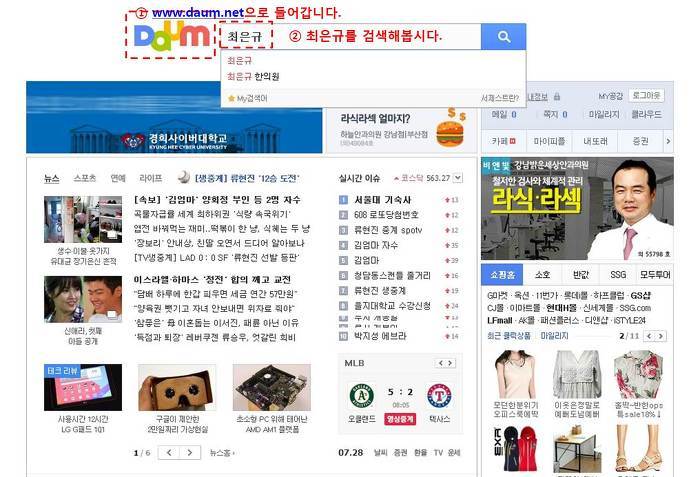Screen dimensions: 700x477
Task: Select the SSG shopping tab
Action: (x=618, y=275)
